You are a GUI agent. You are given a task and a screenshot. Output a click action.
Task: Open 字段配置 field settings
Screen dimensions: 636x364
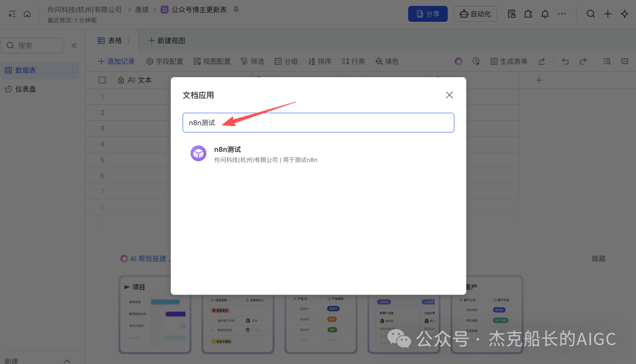point(164,61)
